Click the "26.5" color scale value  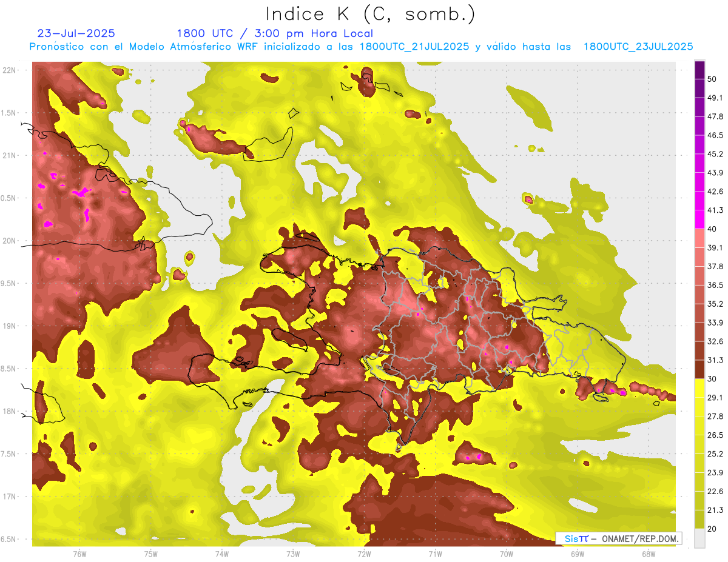coord(715,435)
